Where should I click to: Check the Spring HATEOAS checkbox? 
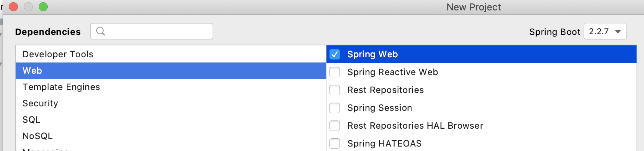335,144
